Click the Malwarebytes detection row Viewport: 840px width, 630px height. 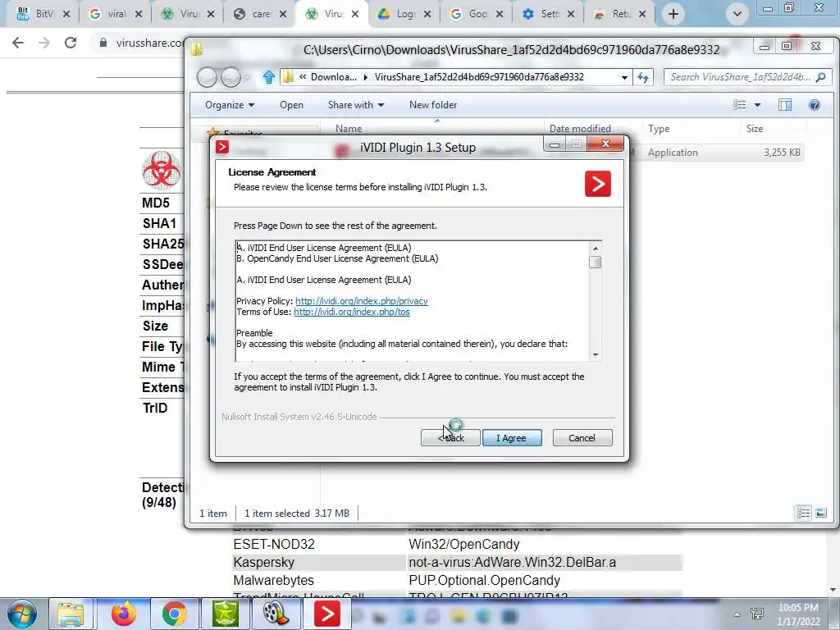pyautogui.click(x=457, y=580)
